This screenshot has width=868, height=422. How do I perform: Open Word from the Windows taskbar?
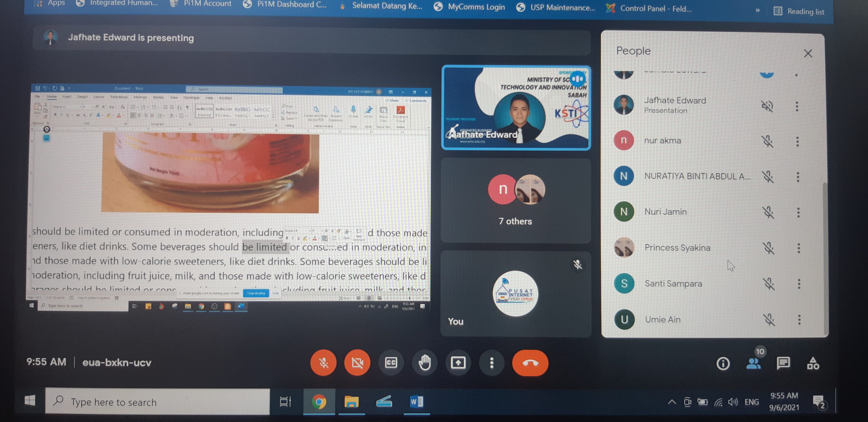click(416, 402)
